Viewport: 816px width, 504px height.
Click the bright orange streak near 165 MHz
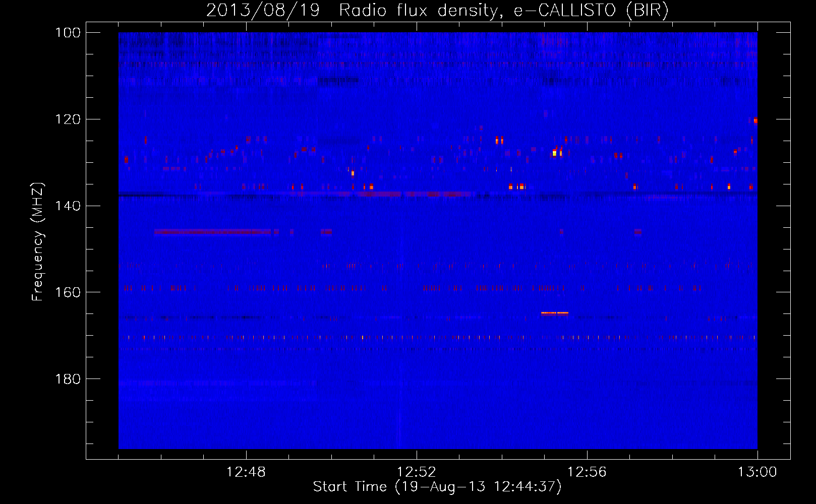[x=555, y=313]
